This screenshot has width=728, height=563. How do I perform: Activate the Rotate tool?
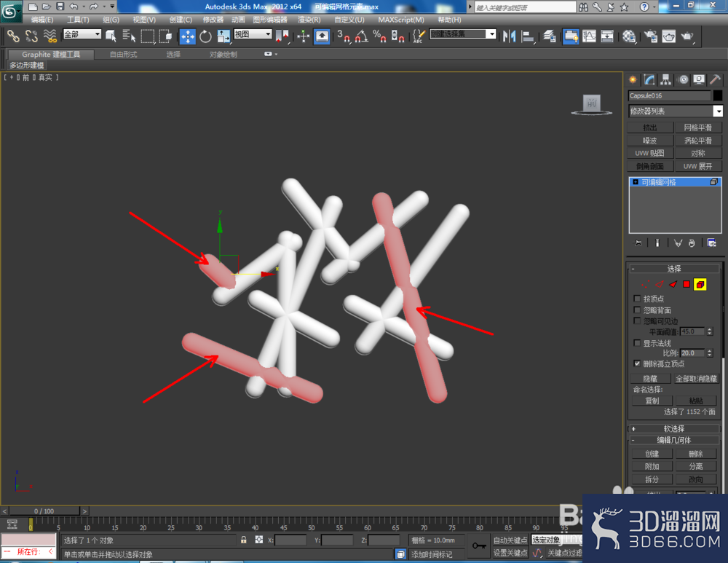click(205, 36)
